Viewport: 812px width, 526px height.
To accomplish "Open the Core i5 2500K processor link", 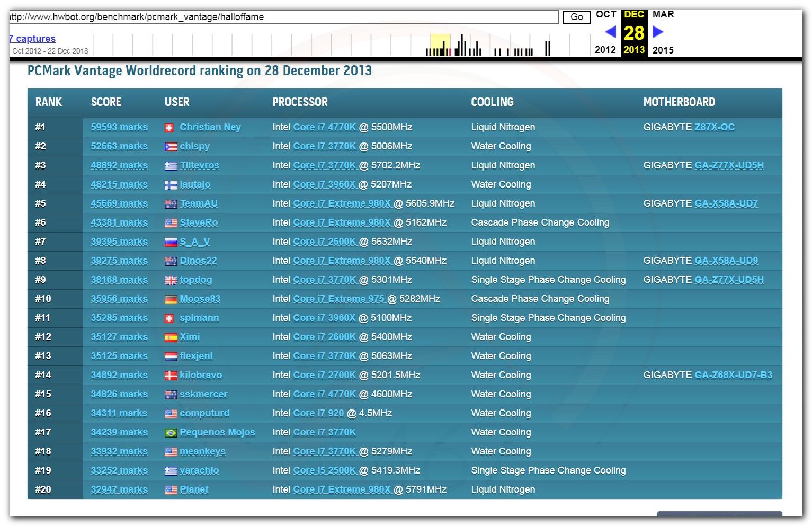I will pos(324,470).
